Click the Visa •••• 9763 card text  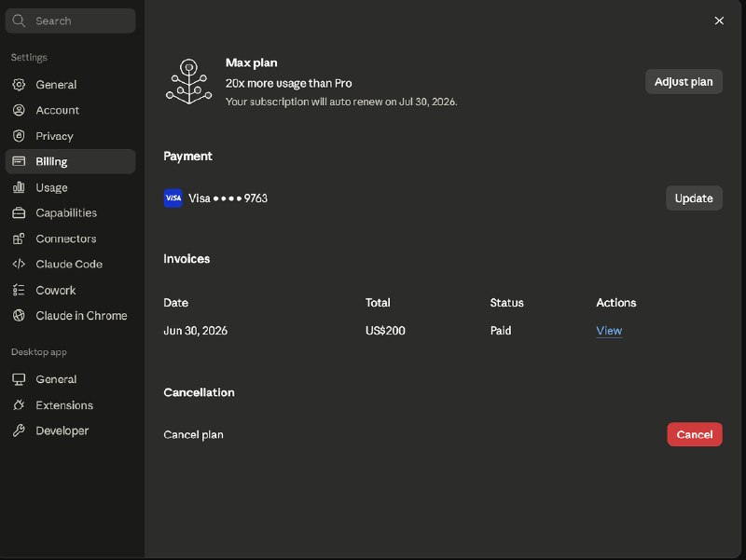point(228,198)
